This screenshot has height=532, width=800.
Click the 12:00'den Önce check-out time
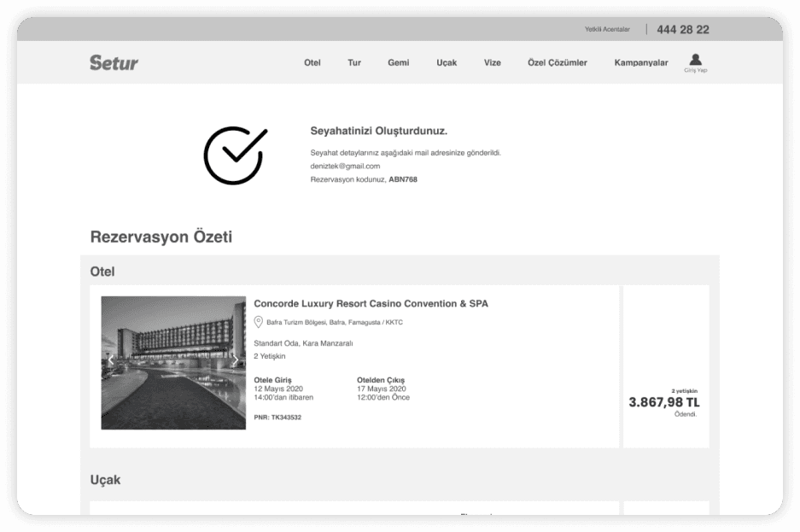(383, 397)
